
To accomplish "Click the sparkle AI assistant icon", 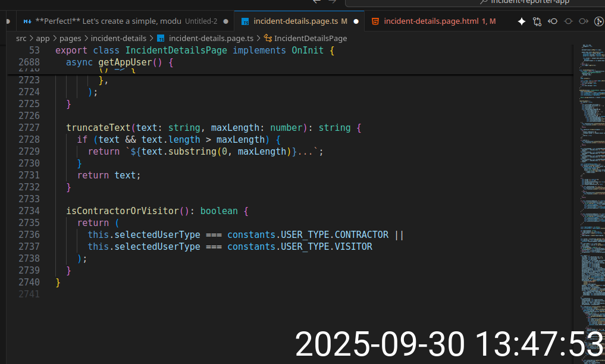I will (x=522, y=21).
